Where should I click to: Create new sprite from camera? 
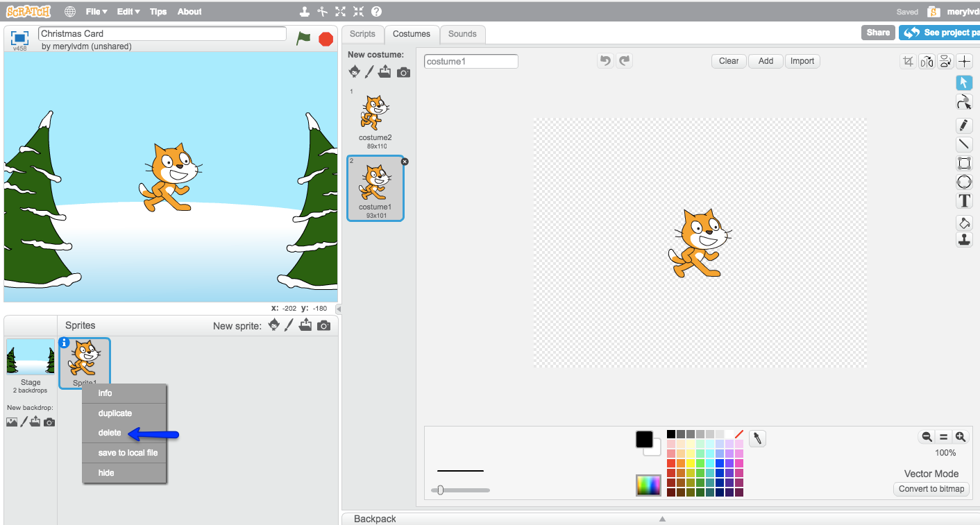[323, 326]
